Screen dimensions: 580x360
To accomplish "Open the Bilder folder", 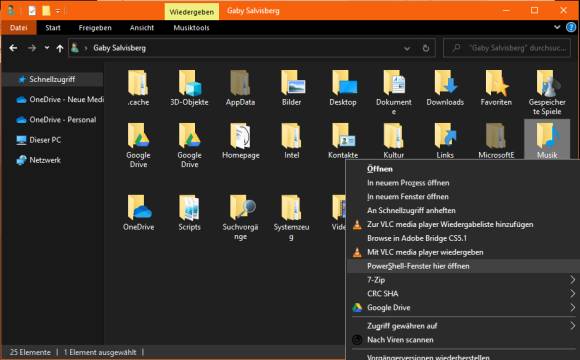I will (291, 88).
